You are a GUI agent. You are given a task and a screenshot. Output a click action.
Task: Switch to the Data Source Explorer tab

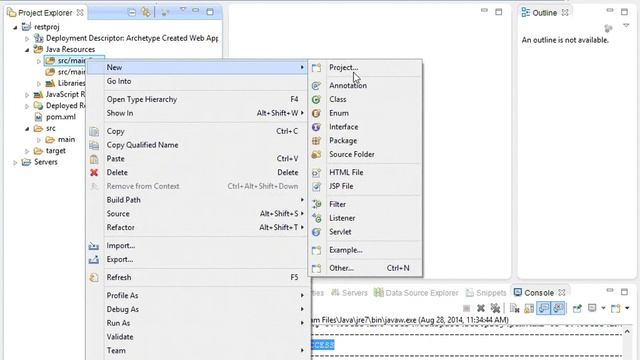pos(417,293)
